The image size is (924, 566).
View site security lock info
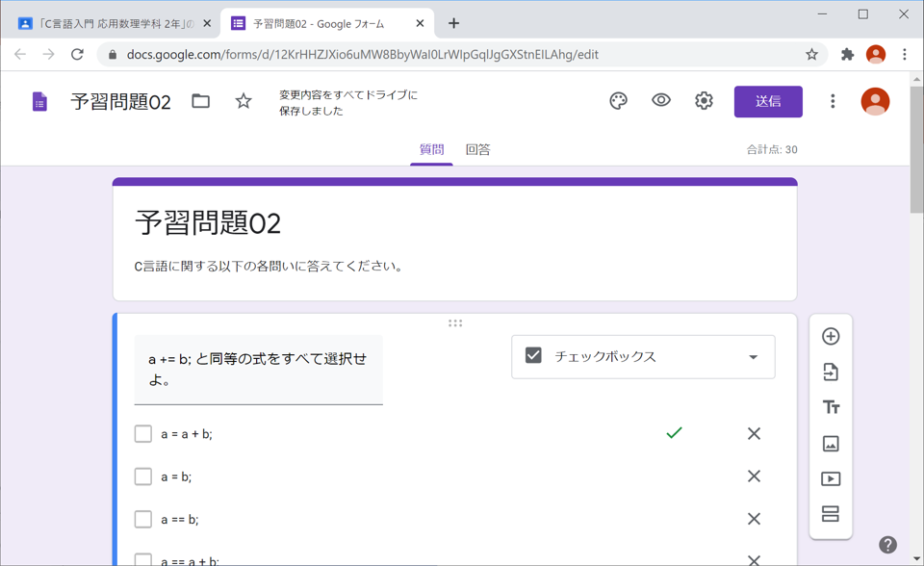click(x=113, y=54)
